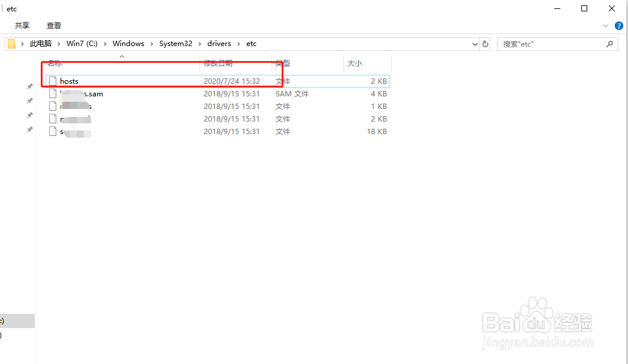Expand the chevron after Windows
The height and width of the screenshot is (364, 628).
(152, 44)
